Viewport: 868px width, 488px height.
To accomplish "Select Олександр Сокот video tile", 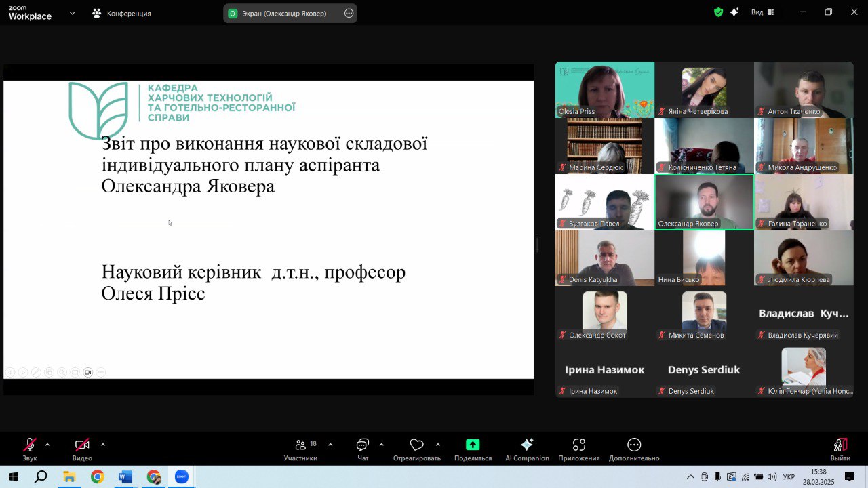I will [605, 314].
